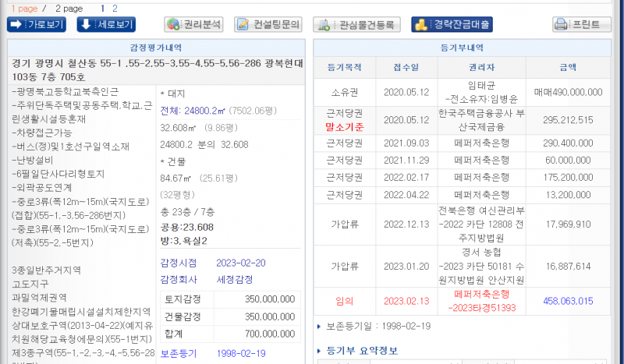
Task: Click blue amount 458,063,015
Action: 569,301
